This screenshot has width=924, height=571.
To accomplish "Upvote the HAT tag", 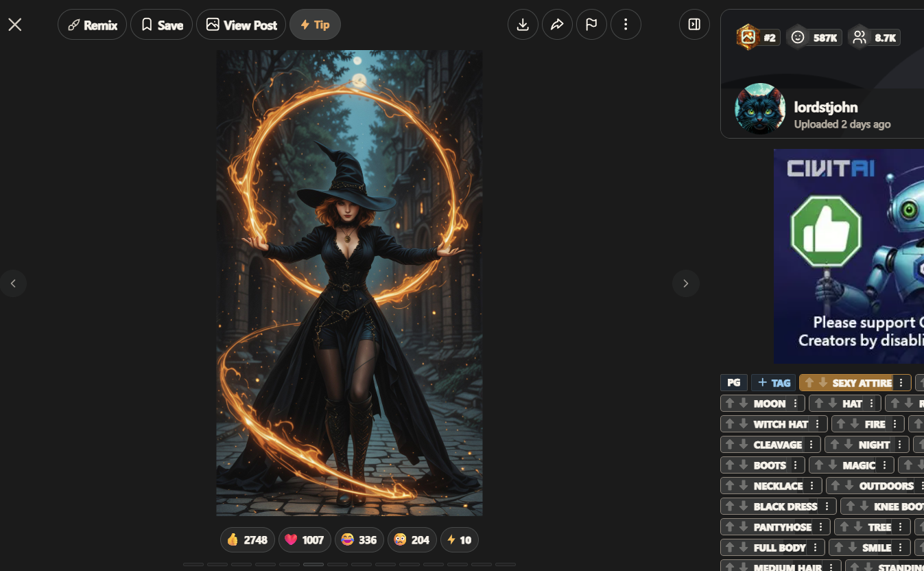I will (819, 404).
